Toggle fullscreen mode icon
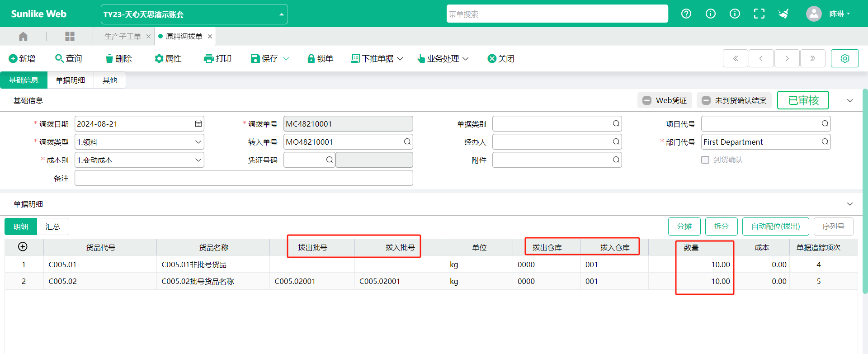 (759, 14)
